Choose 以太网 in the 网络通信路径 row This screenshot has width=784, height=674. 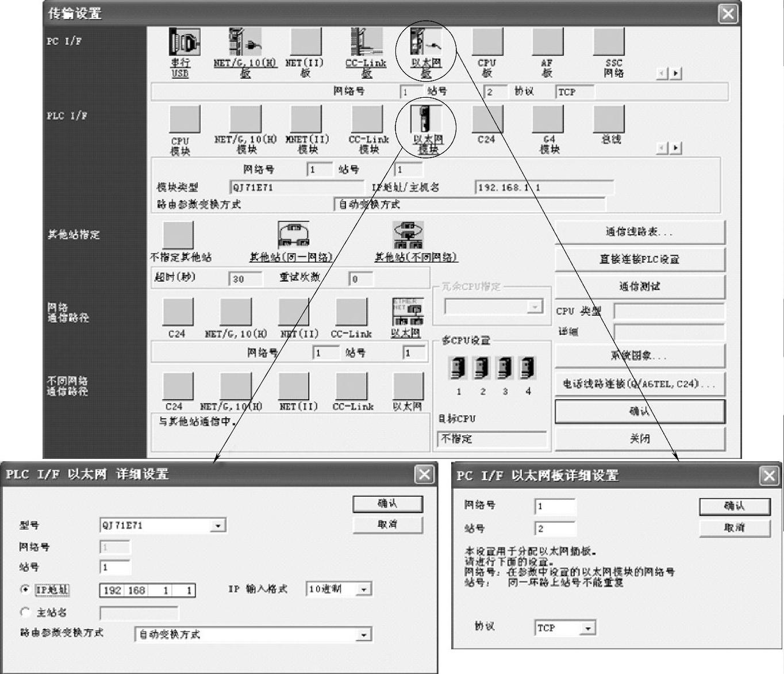pos(408,312)
